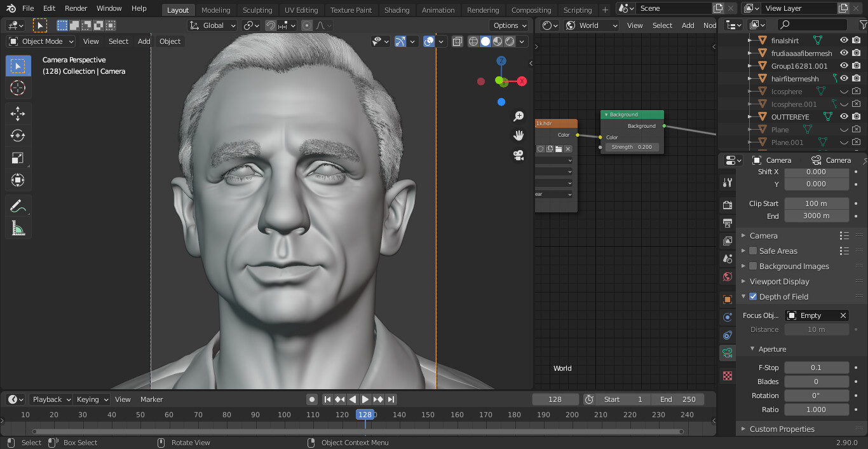Open the Object Mode dropdown

pos(41,41)
